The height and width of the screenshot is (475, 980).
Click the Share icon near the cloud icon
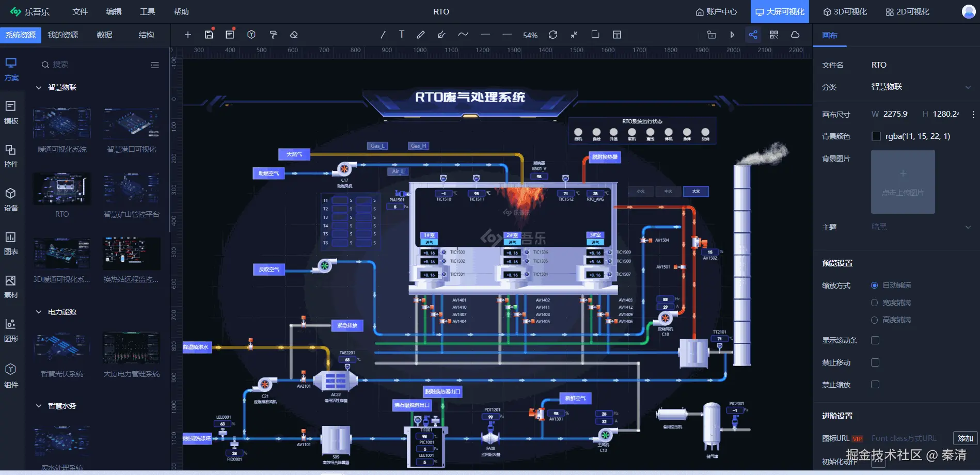coord(753,35)
